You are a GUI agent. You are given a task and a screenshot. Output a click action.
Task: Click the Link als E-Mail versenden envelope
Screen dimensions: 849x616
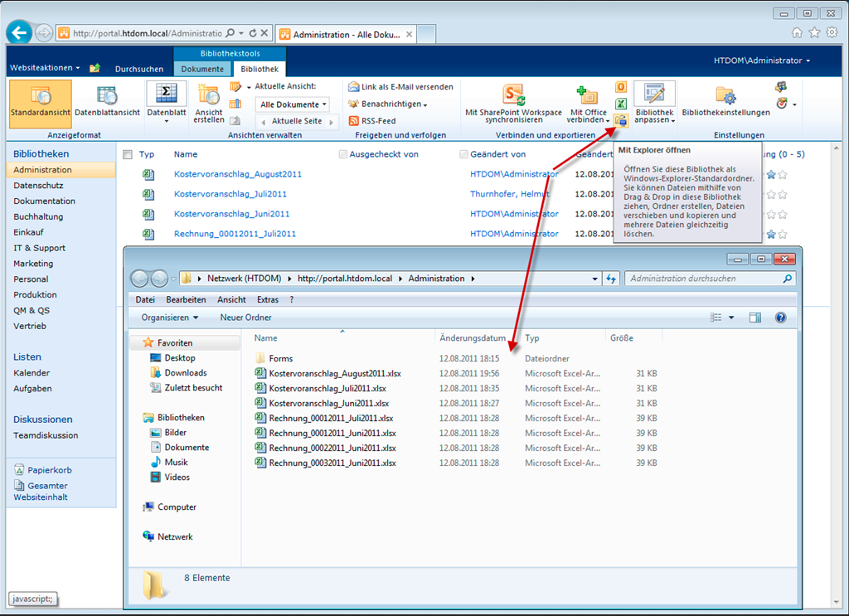(x=353, y=86)
